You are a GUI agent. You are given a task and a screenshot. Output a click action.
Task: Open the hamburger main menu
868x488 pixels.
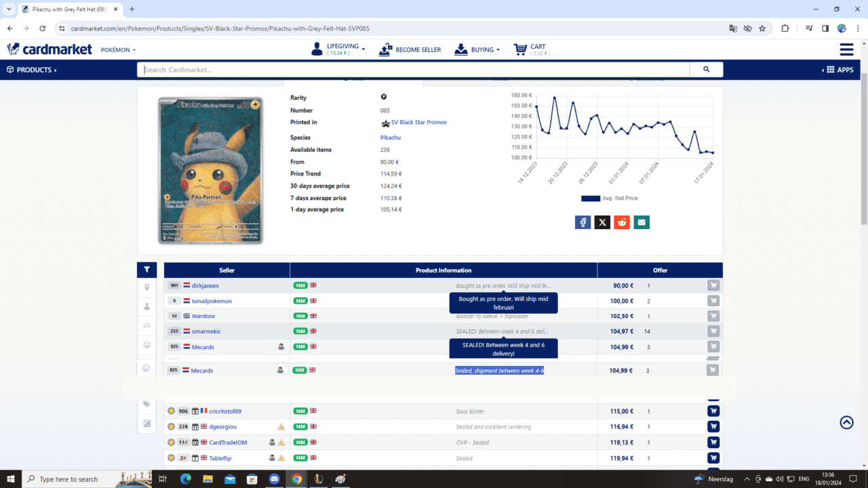coord(846,49)
